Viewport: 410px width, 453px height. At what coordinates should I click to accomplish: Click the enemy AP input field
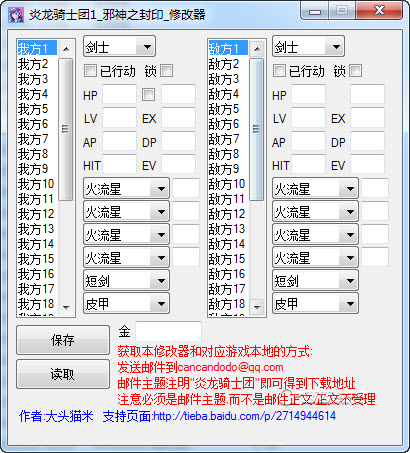[x=308, y=141]
